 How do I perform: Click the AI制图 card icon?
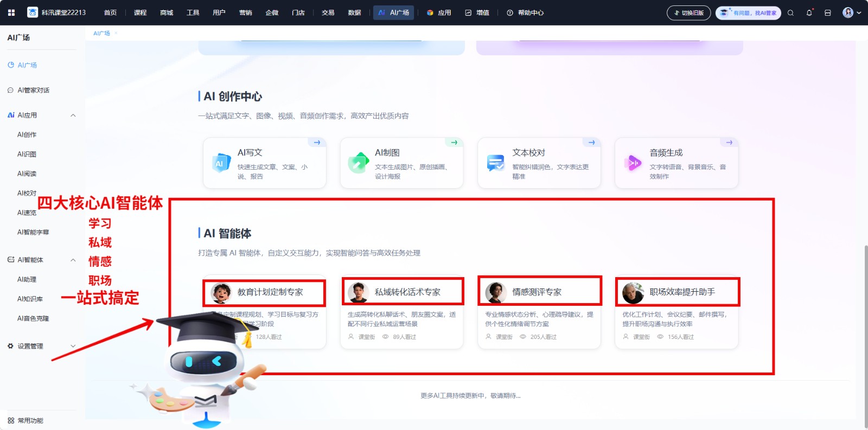click(358, 163)
